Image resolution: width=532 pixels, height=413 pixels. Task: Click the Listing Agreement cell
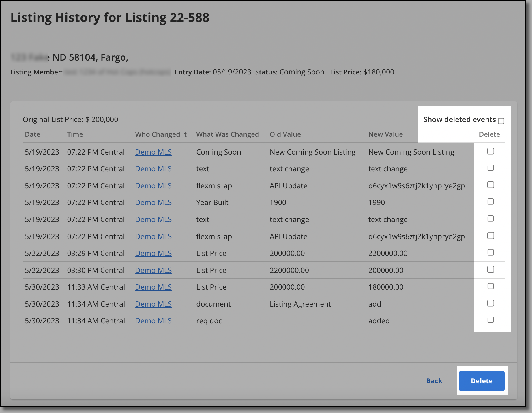[x=300, y=304]
